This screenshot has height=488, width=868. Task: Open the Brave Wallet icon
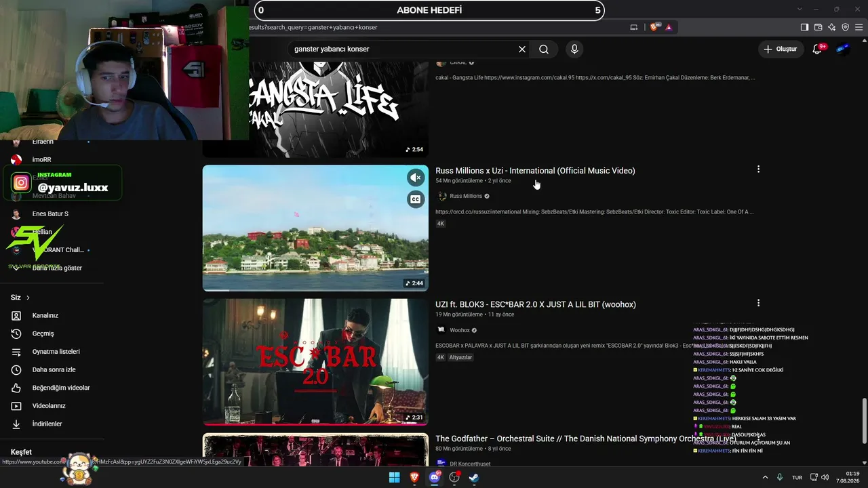(818, 27)
